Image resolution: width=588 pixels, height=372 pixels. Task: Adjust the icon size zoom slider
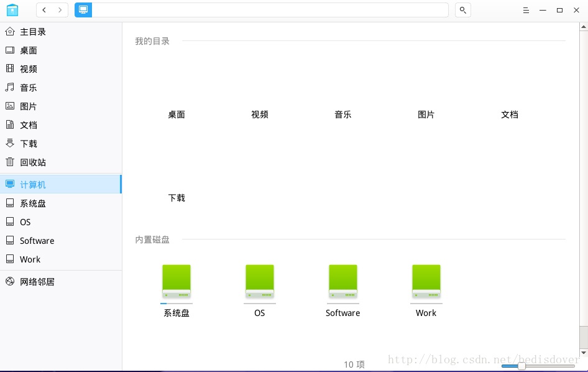(x=521, y=366)
